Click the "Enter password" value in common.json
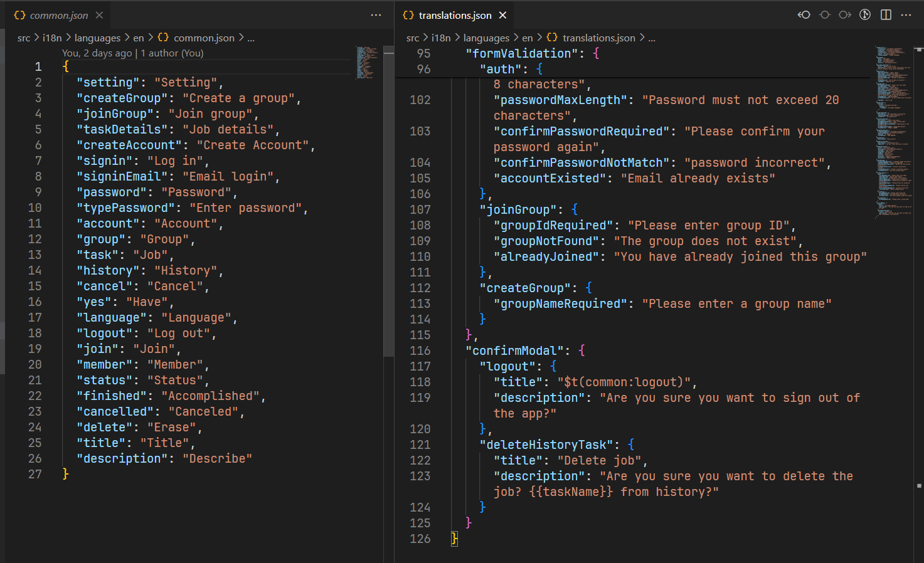The image size is (924, 563). 246,208
